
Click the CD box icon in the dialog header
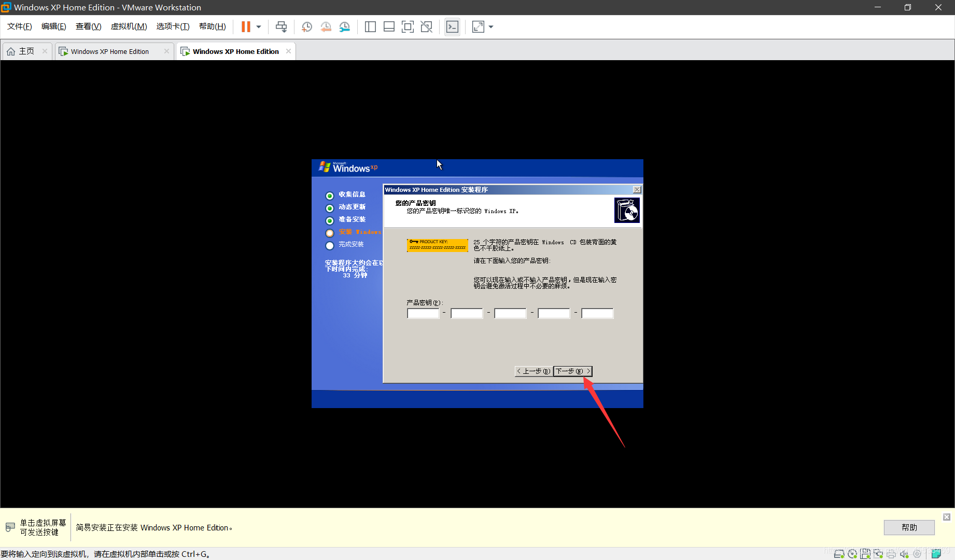click(x=627, y=210)
